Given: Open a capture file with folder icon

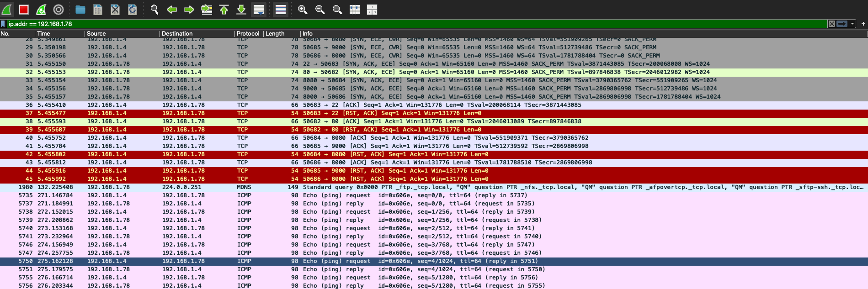Looking at the screenshot, I should 80,10.
